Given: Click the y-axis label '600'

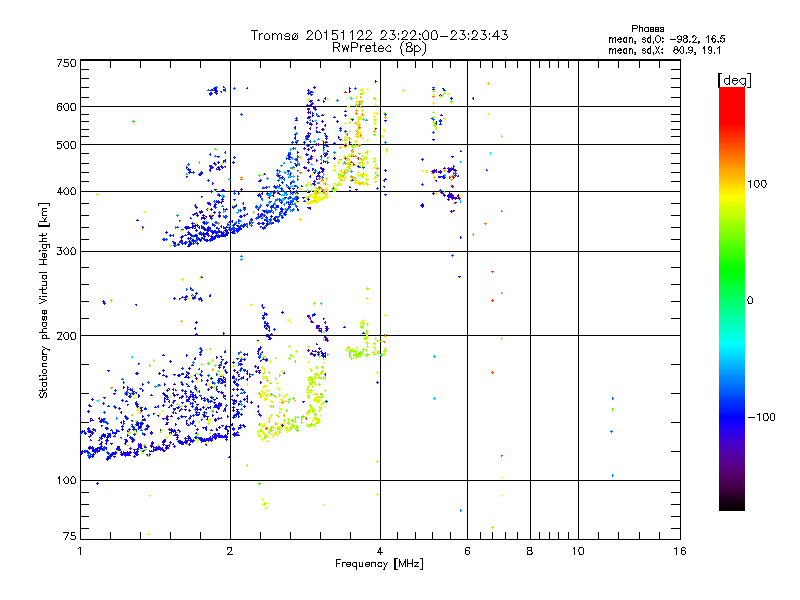Looking at the screenshot, I should (x=66, y=107).
